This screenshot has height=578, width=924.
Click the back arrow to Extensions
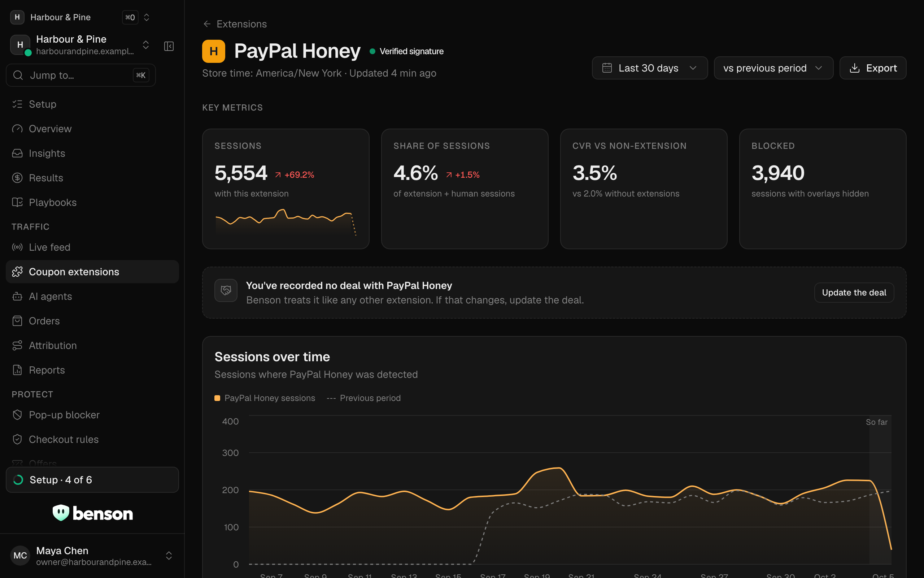click(207, 24)
